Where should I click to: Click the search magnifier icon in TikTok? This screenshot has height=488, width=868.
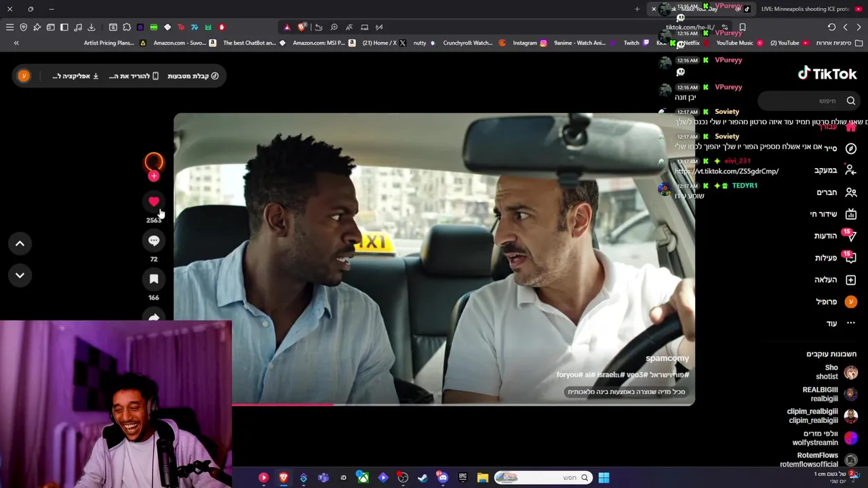pyautogui.click(x=851, y=101)
